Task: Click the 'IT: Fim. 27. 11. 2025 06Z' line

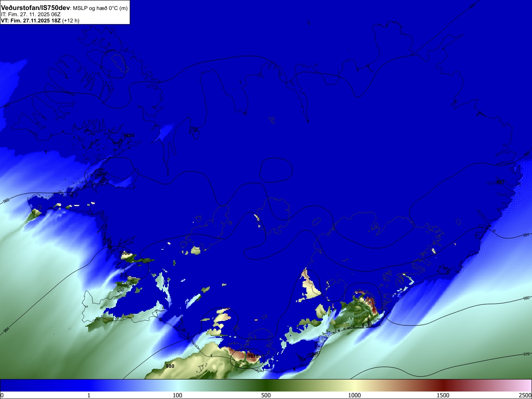Action: [31, 14]
